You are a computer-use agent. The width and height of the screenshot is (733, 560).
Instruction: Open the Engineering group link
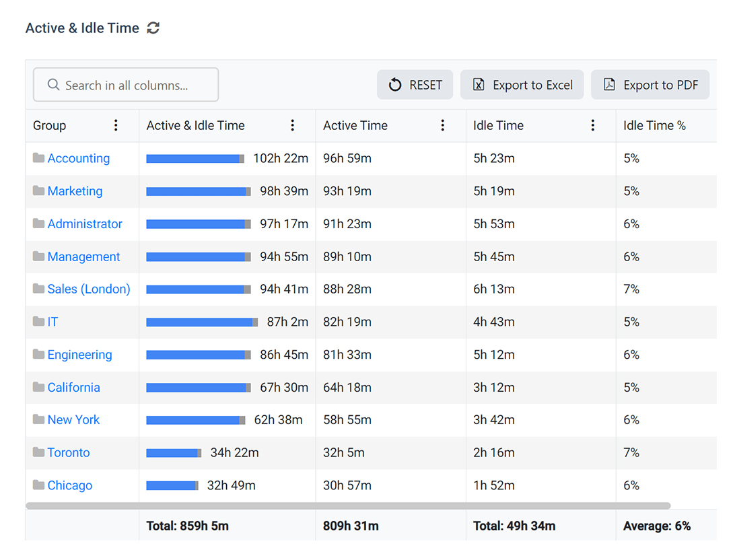[79, 355]
